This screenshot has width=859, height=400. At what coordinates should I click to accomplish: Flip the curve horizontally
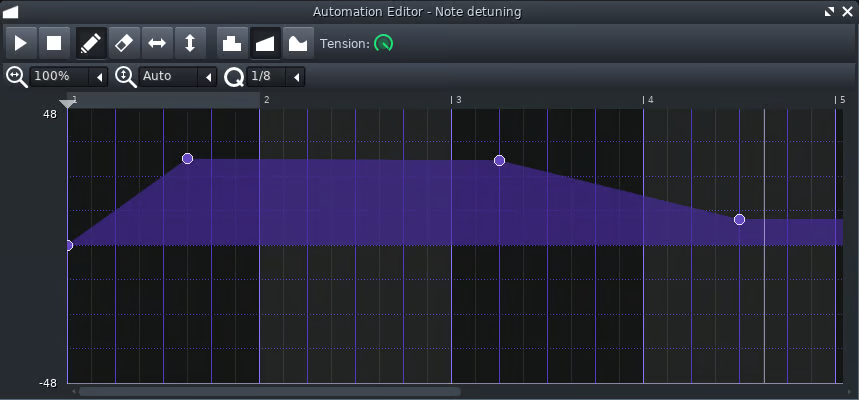157,44
